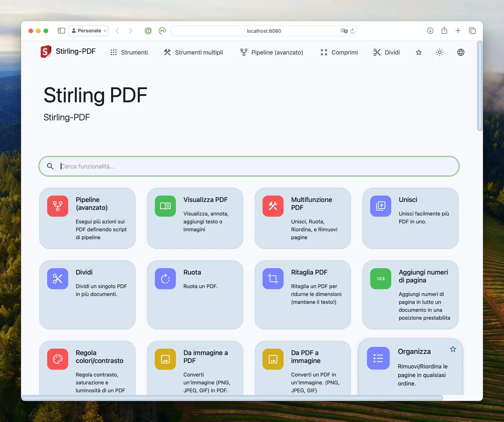Select the palette icon for Regola colori/contrasto
Image resolution: width=504 pixels, height=422 pixels.
[x=57, y=359]
